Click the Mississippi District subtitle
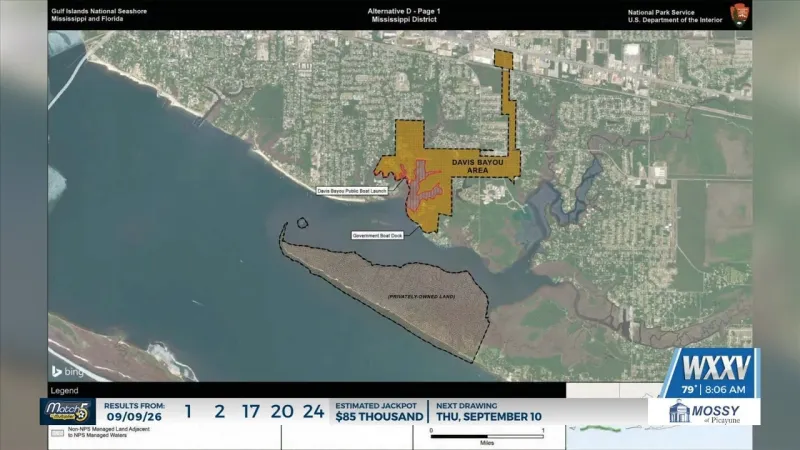Viewport: 800px width, 450px height. (x=404, y=20)
